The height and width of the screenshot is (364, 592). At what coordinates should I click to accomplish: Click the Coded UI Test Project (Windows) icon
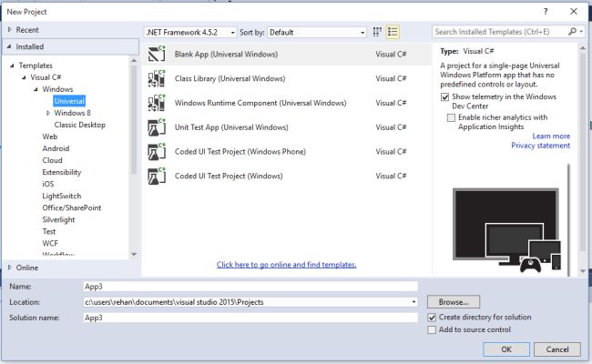click(157, 177)
